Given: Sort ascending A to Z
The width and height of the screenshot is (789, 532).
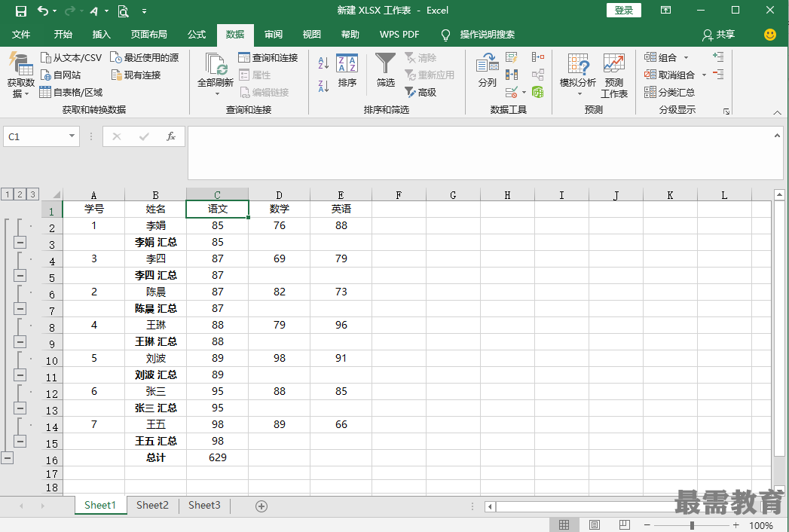Looking at the screenshot, I should pyautogui.click(x=323, y=63).
